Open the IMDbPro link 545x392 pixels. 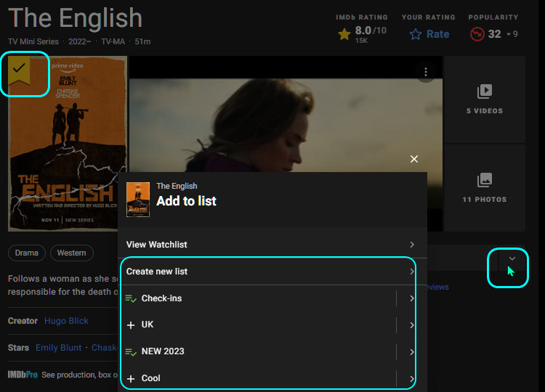pos(23,375)
